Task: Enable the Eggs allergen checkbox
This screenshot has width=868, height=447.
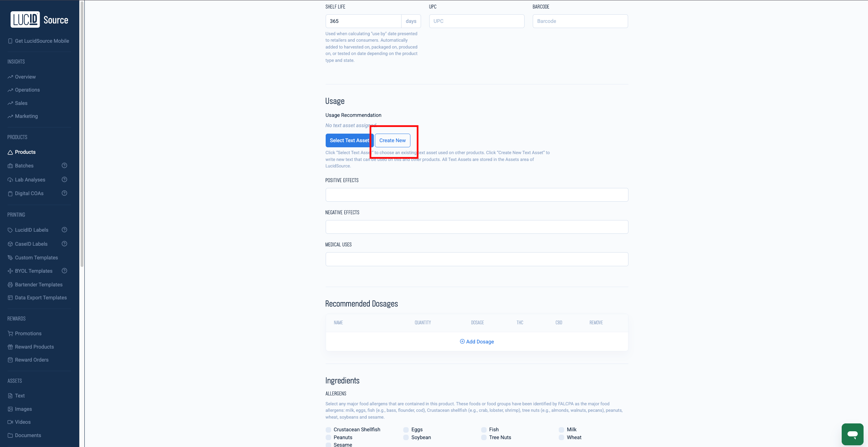Action: [x=406, y=430]
